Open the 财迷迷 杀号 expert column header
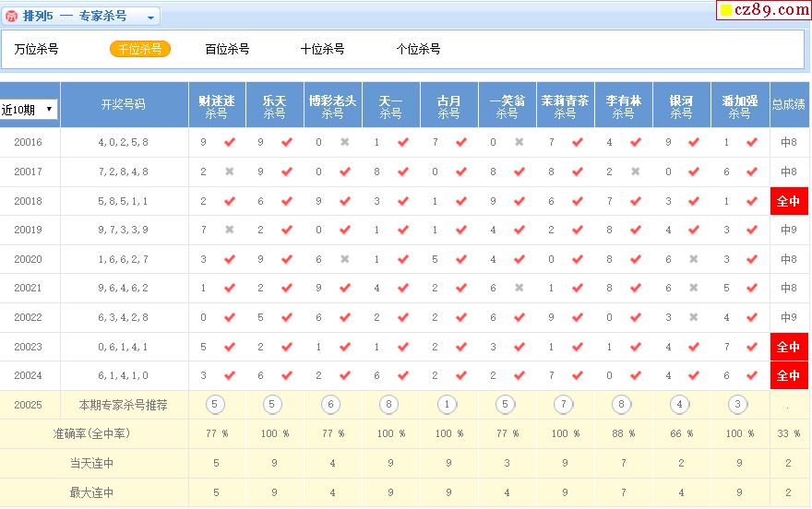The width and height of the screenshot is (812, 509). tap(216, 106)
